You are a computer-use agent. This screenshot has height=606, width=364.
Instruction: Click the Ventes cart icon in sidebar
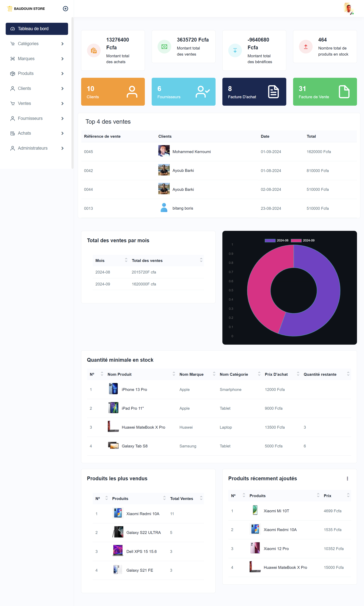tap(13, 104)
